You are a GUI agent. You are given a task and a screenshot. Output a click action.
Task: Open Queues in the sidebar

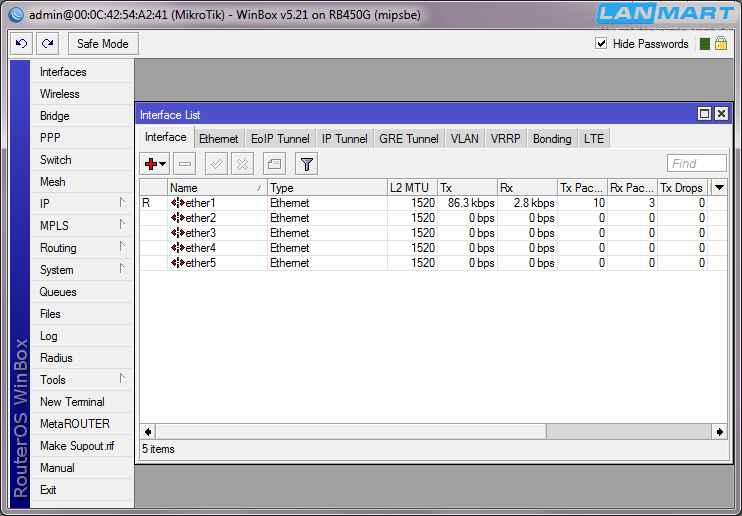tap(82, 292)
